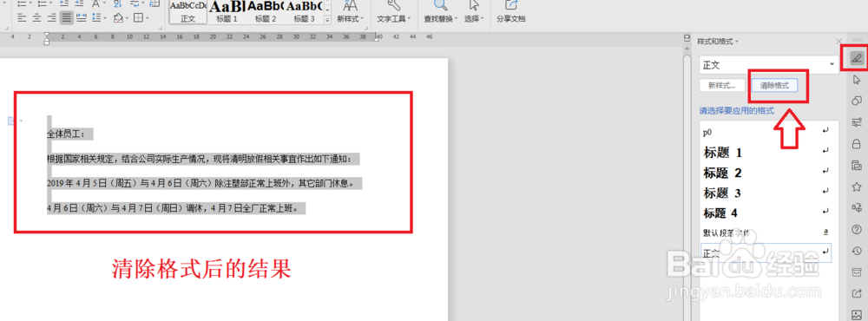
Task: Align paragraph text to the right
Action: point(51,18)
